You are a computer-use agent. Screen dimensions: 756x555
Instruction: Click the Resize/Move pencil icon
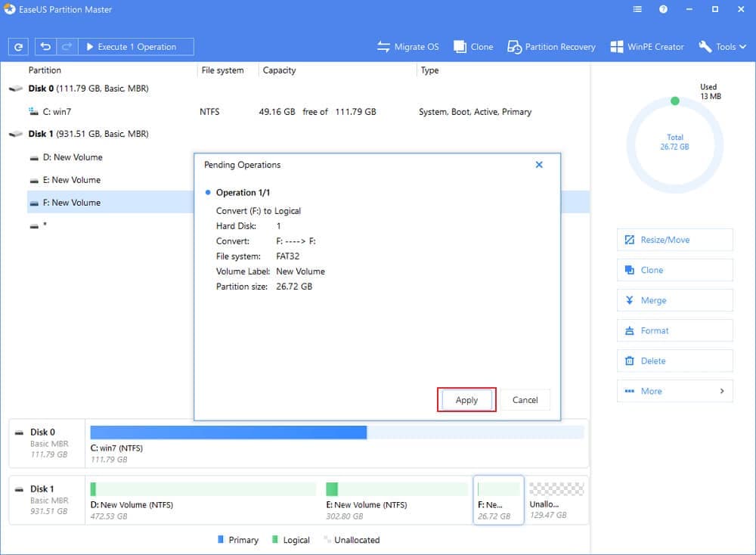629,240
